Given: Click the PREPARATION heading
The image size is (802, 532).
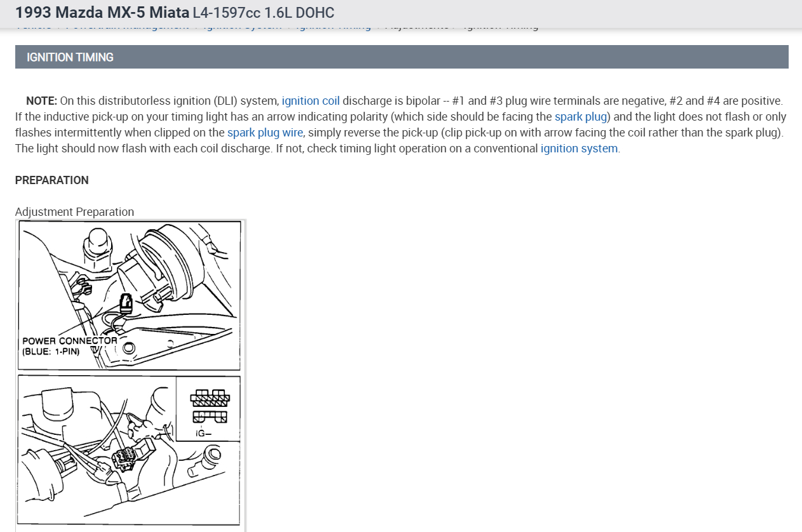Looking at the screenshot, I should pos(52,180).
